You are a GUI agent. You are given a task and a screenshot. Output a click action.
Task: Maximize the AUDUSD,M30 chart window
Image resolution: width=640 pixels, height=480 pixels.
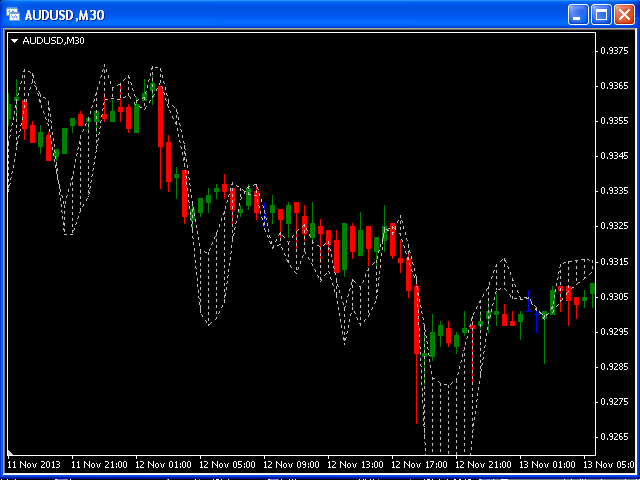pyautogui.click(x=601, y=15)
